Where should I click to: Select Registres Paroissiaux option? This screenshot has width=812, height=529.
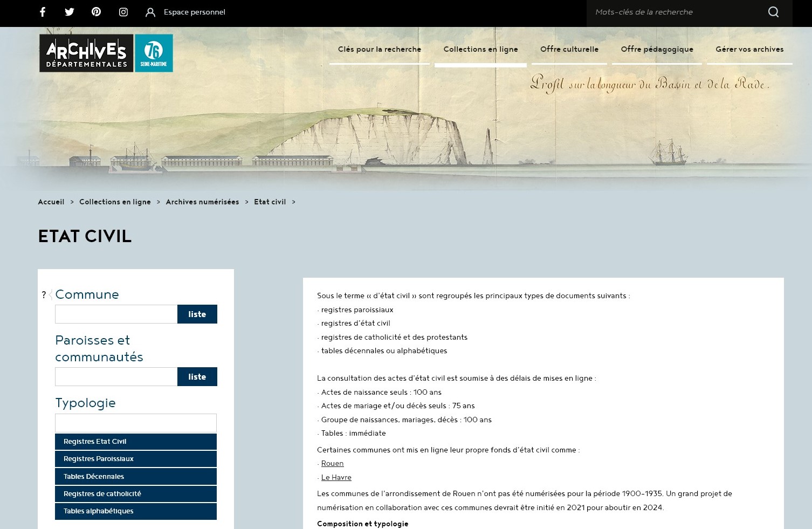(x=136, y=459)
